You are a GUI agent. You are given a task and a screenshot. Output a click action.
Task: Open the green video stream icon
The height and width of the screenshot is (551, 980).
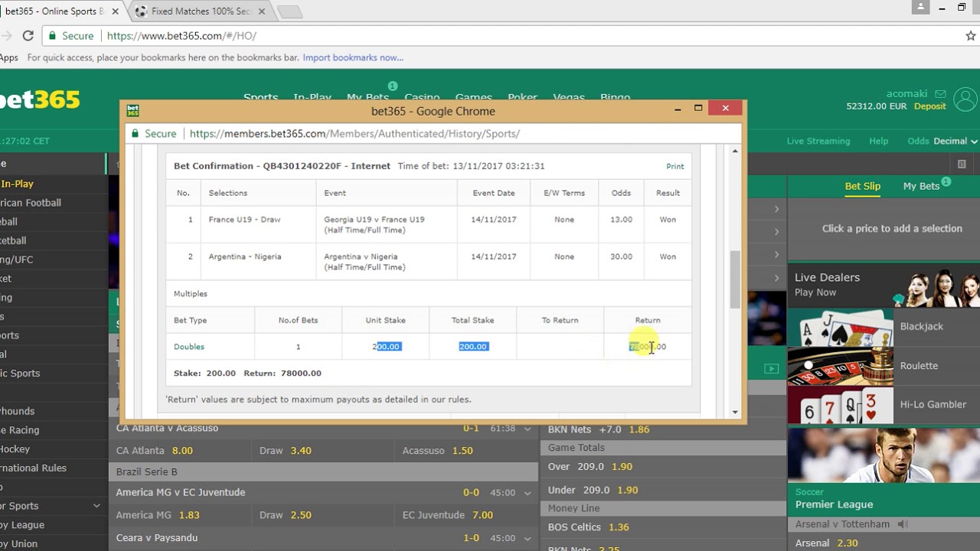click(771, 369)
